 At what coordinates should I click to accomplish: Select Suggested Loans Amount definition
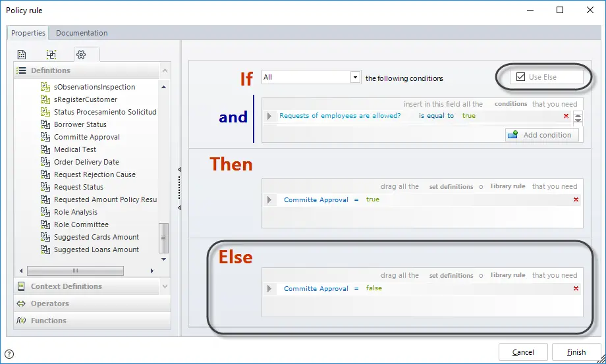pos(96,249)
